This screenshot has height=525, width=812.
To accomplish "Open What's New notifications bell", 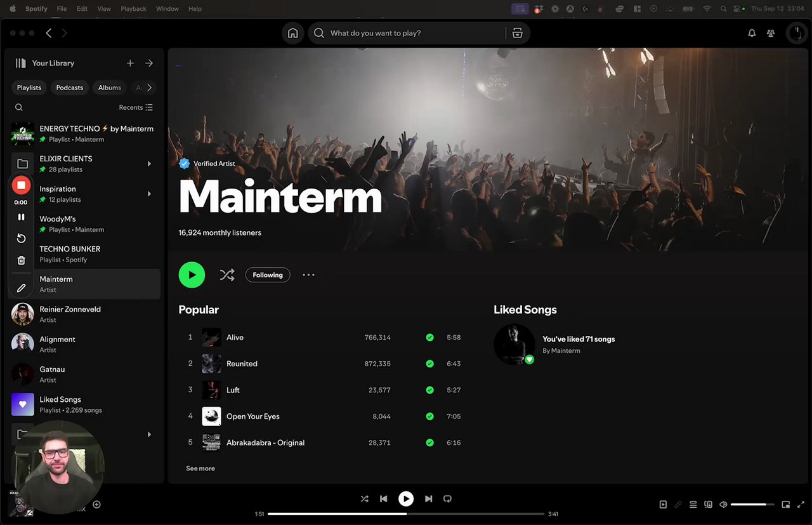I will [x=752, y=33].
